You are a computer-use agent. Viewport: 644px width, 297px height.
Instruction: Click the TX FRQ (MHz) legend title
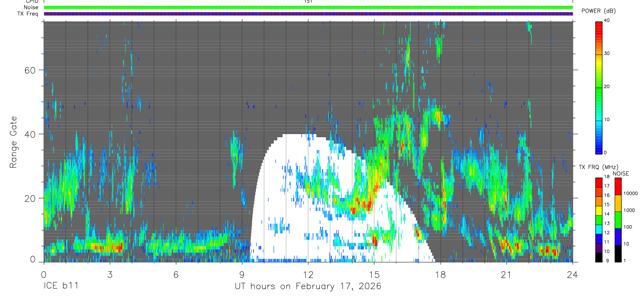[598, 167]
